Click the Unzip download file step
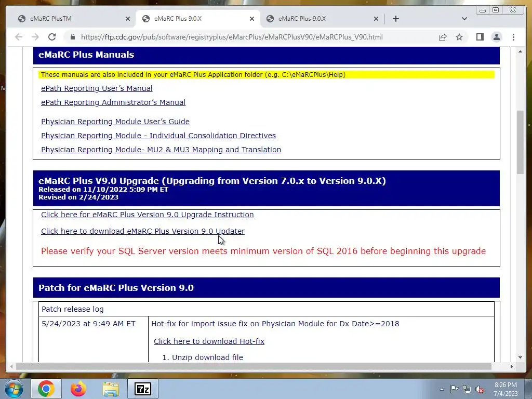Screen dimensions: 532x399 [207, 357]
